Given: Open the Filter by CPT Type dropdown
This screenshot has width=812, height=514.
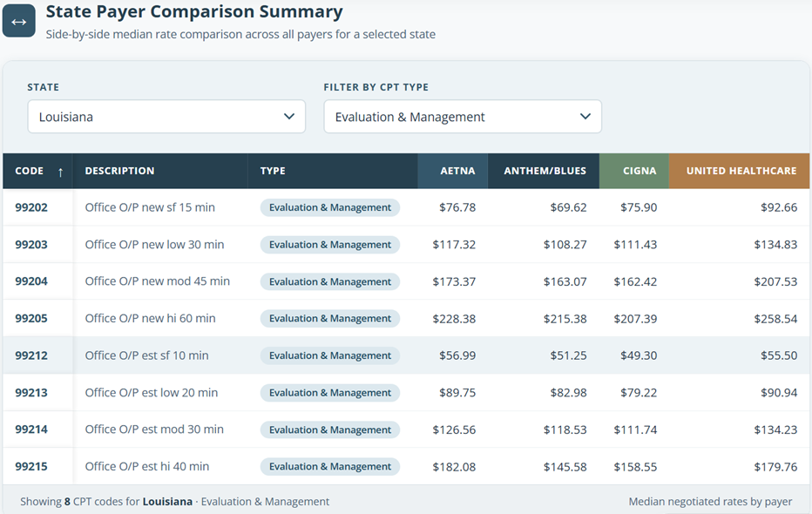Looking at the screenshot, I should coord(463,117).
